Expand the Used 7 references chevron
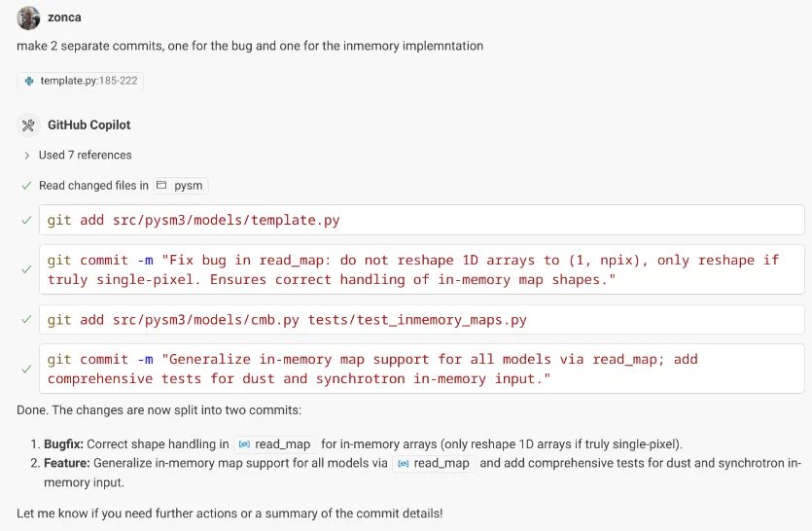 coord(27,156)
